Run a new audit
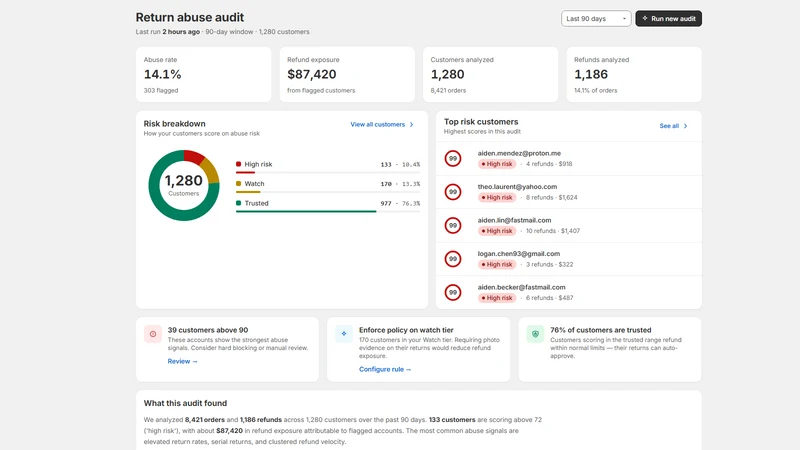Viewport: 800px width, 450px height. (668, 18)
